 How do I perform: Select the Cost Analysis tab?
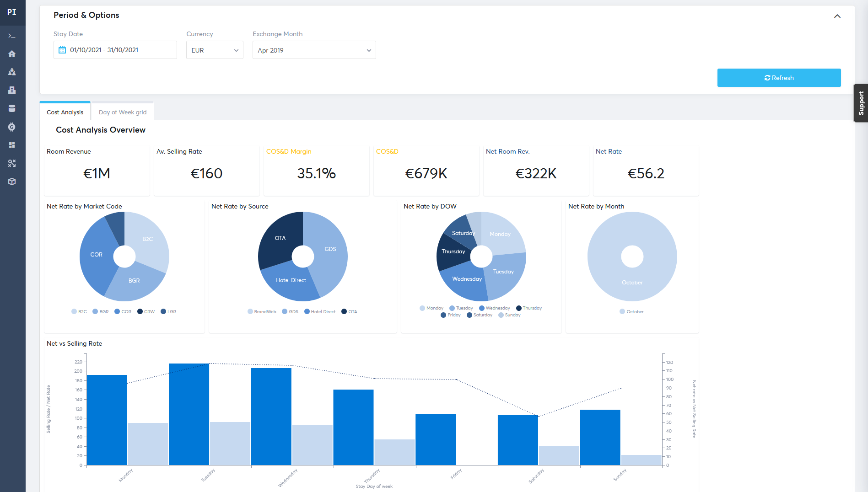[x=65, y=112]
